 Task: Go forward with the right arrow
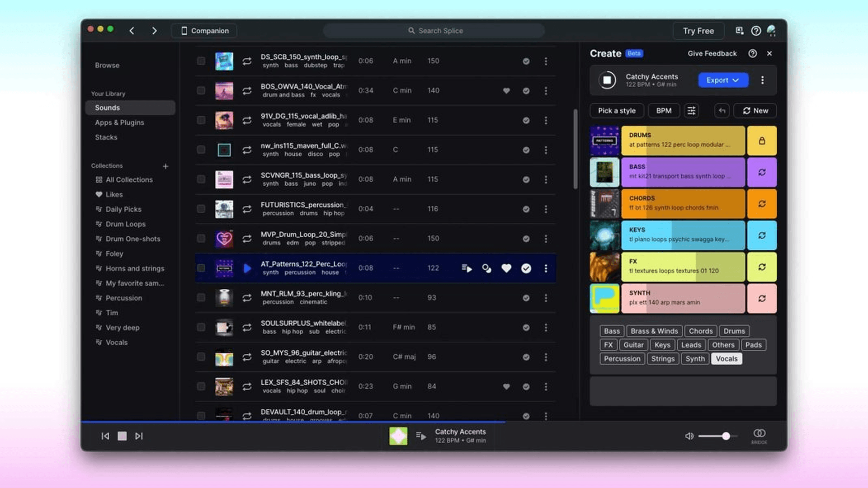point(154,31)
